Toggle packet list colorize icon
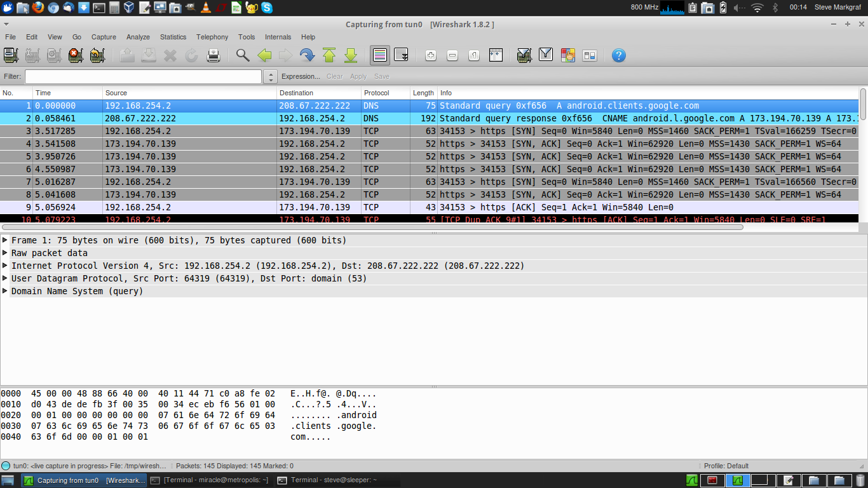Image resolution: width=868 pixels, height=488 pixels. pos(380,55)
